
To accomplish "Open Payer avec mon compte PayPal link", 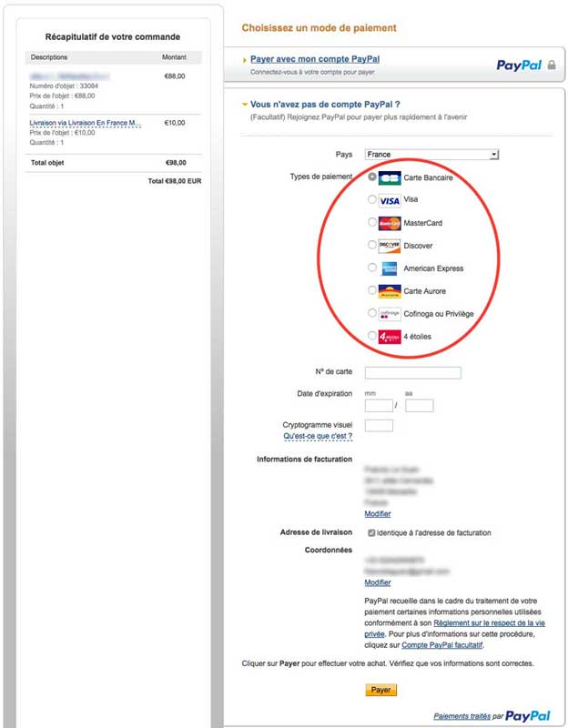I will click(314, 59).
